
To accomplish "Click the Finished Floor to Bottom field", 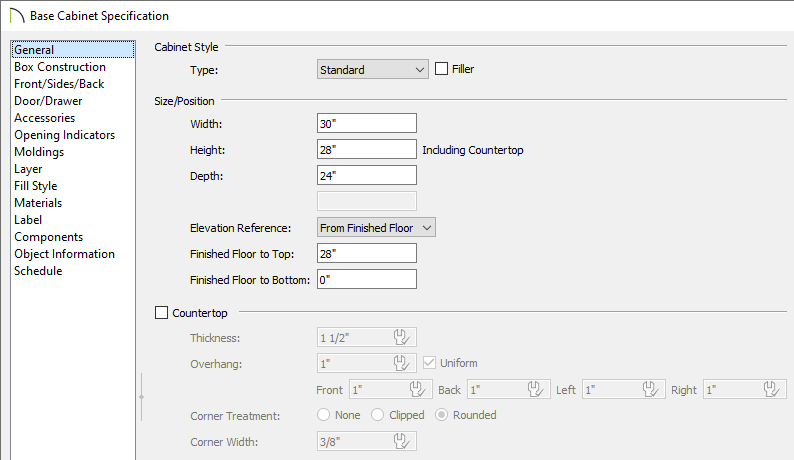I will (367, 279).
